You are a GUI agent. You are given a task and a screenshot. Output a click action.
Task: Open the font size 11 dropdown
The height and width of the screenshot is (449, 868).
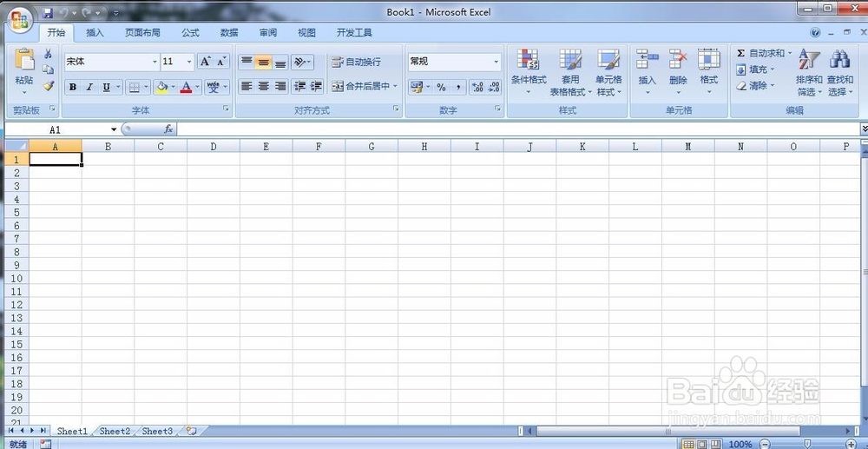[x=189, y=62]
